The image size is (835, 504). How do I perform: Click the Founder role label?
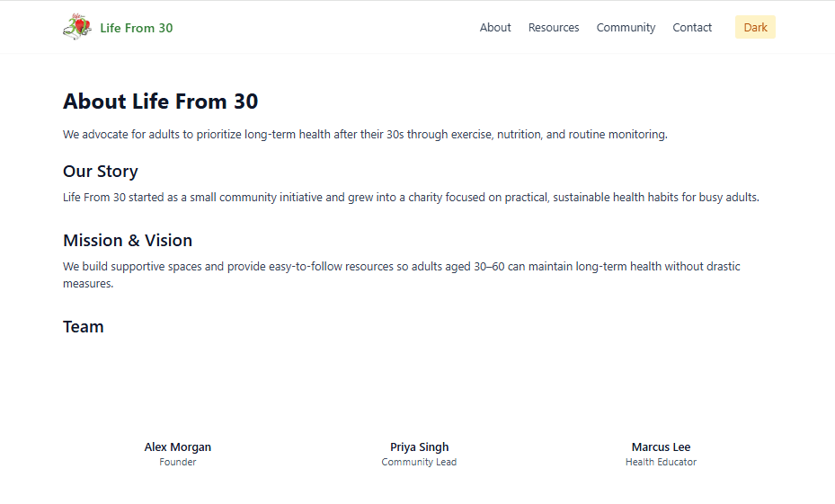[x=178, y=462]
